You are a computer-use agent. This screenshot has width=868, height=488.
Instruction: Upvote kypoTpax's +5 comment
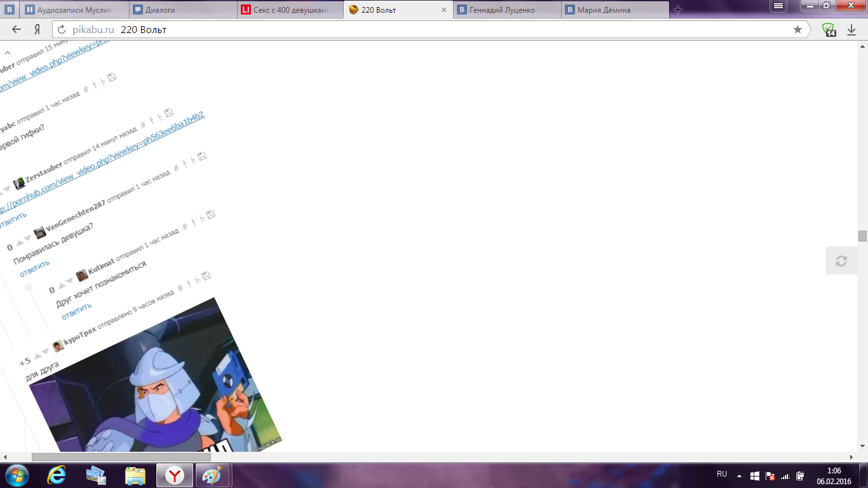[37, 356]
